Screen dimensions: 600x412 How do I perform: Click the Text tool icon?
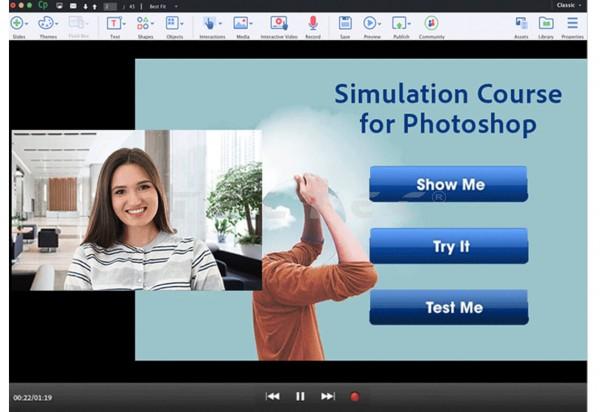pyautogui.click(x=113, y=23)
